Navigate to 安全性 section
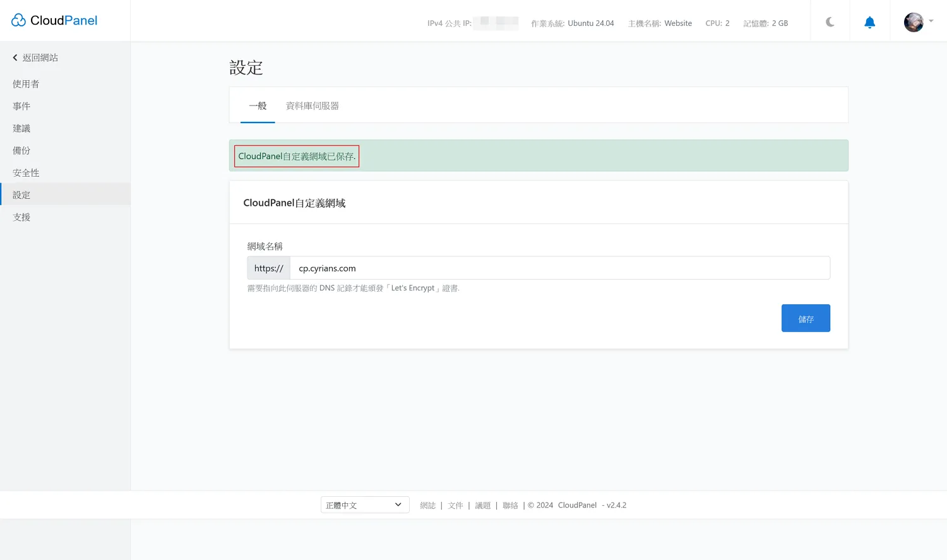 (x=26, y=172)
